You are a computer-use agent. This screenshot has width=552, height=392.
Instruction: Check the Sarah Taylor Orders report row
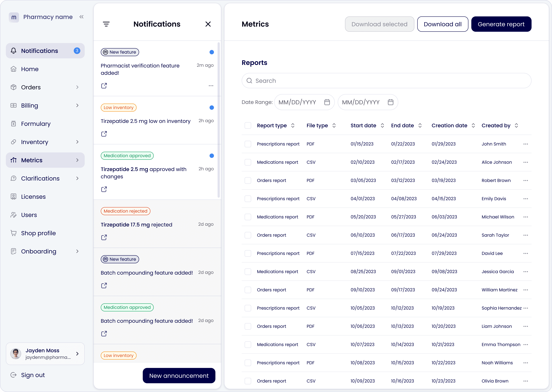248,235
